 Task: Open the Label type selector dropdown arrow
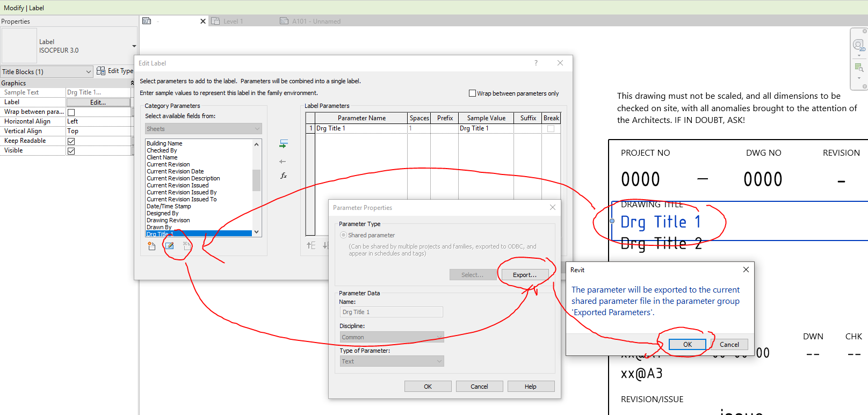pos(134,46)
